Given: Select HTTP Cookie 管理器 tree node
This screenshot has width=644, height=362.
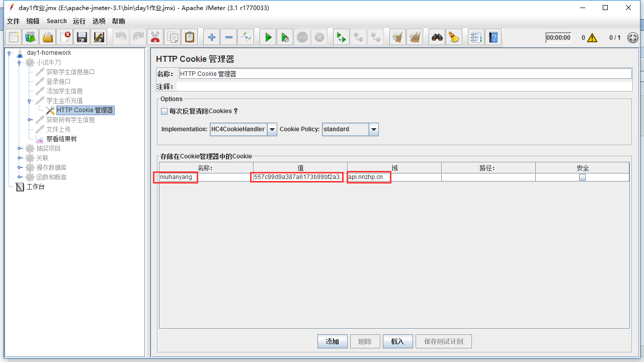Looking at the screenshot, I should [85, 110].
